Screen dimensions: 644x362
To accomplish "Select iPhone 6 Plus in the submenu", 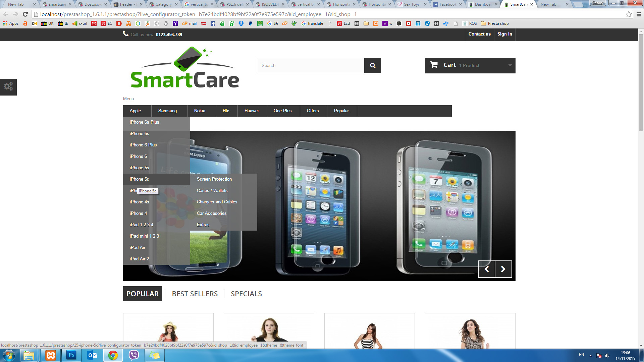I will 157,145.
